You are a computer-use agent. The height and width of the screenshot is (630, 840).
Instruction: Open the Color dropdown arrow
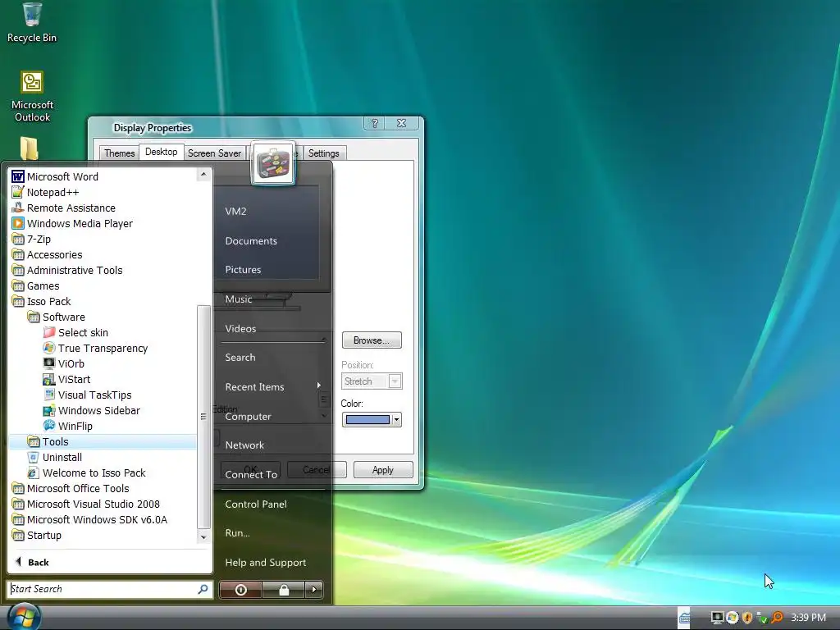pyautogui.click(x=396, y=419)
